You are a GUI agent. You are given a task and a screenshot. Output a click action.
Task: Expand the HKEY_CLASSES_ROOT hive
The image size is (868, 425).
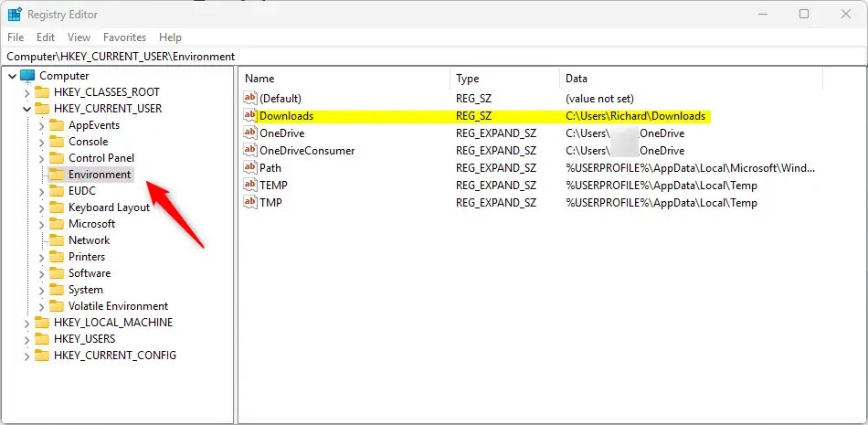click(x=26, y=92)
